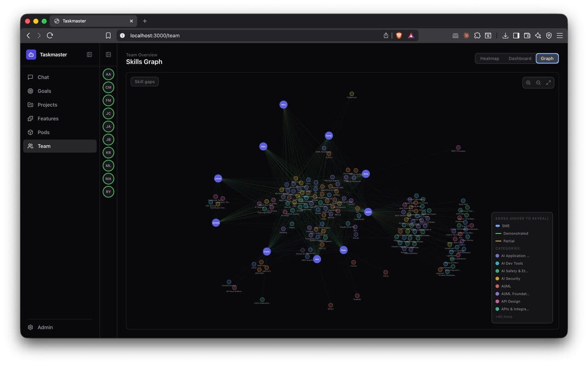Zoom out on the skills graph

point(538,82)
